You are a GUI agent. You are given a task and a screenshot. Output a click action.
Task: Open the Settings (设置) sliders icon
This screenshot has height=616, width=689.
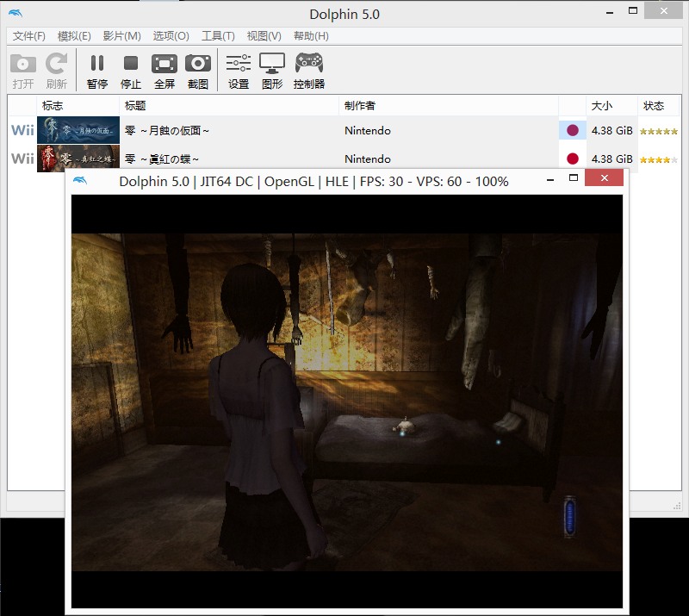[x=239, y=70]
